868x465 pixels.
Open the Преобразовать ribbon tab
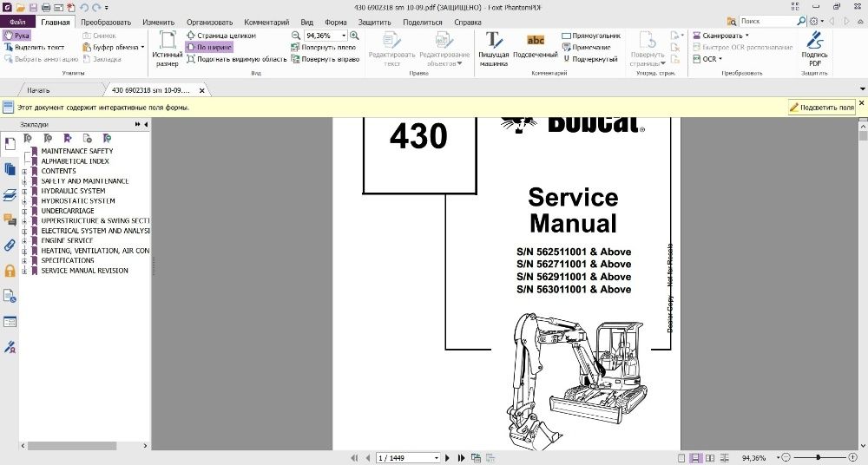coord(106,23)
